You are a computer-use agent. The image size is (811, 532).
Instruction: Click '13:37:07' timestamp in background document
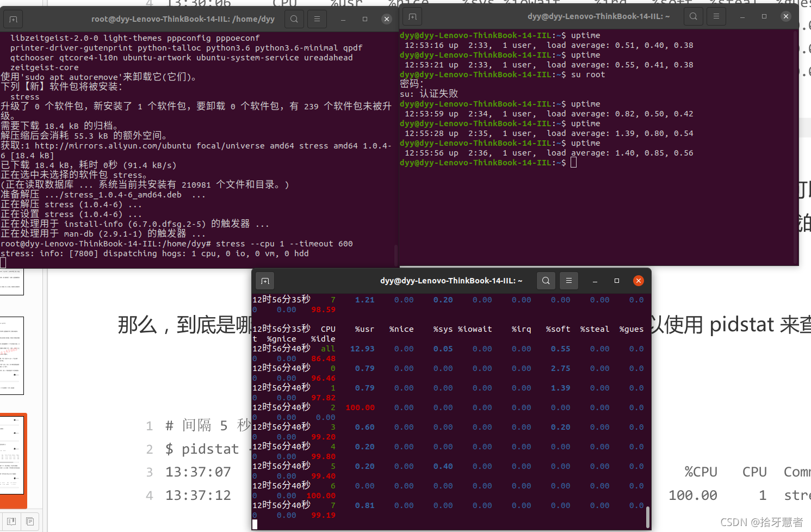(198, 472)
